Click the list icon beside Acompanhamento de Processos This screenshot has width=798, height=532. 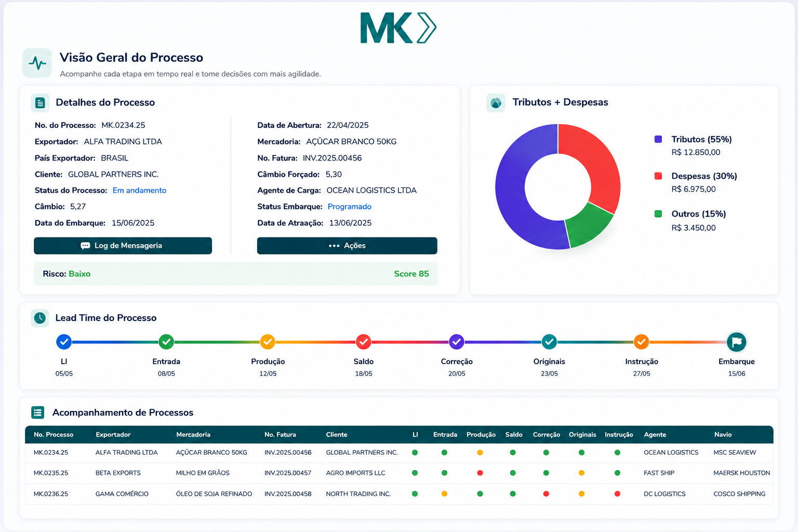tap(37, 413)
